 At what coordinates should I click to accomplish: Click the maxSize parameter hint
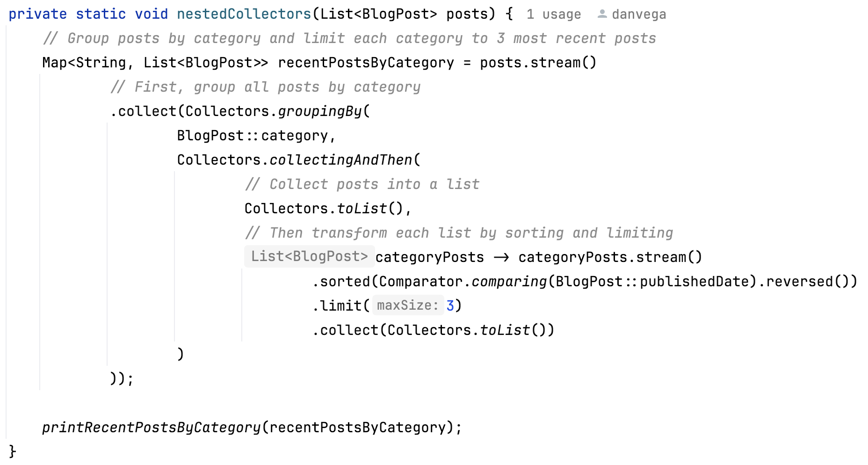coord(407,305)
